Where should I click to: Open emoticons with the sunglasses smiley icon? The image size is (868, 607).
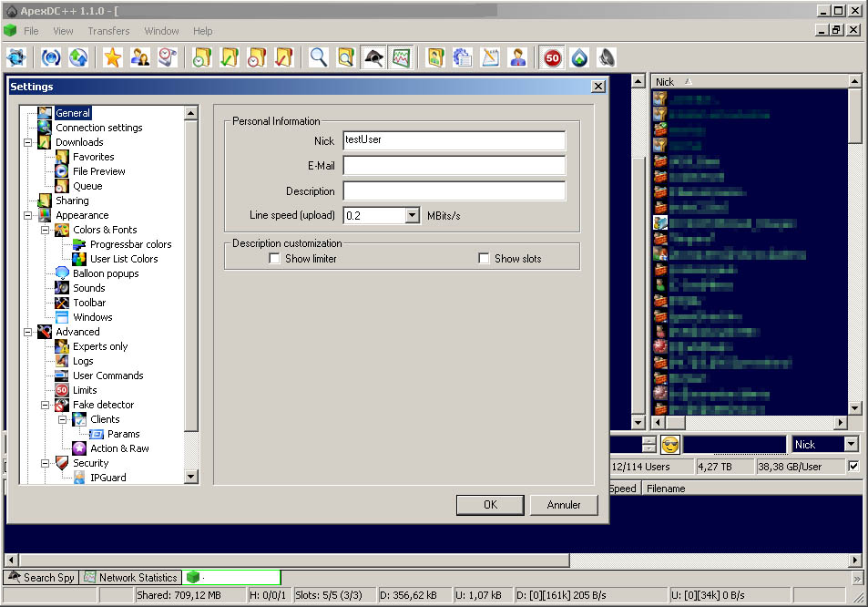[669, 445]
